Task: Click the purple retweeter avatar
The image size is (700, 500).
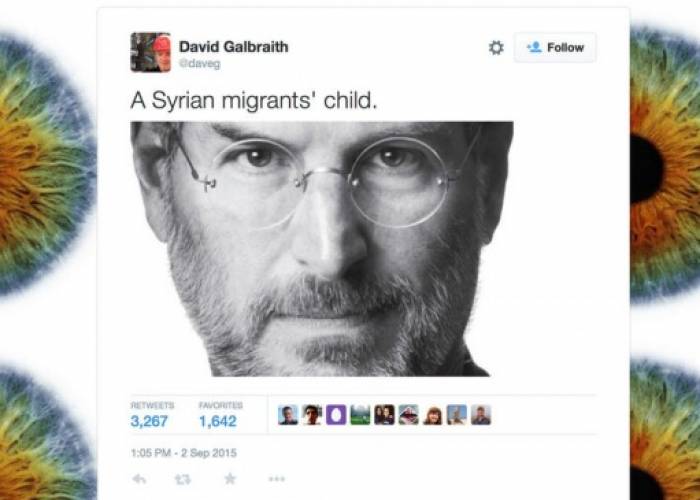Action: pyautogui.click(x=336, y=415)
